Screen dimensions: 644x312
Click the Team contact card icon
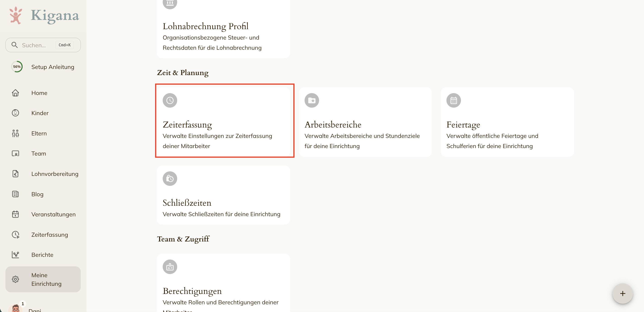[x=15, y=153]
